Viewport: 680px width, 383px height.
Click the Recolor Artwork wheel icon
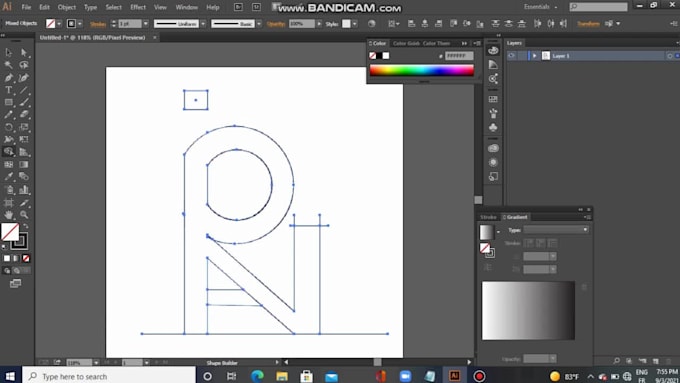[x=372, y=24]
